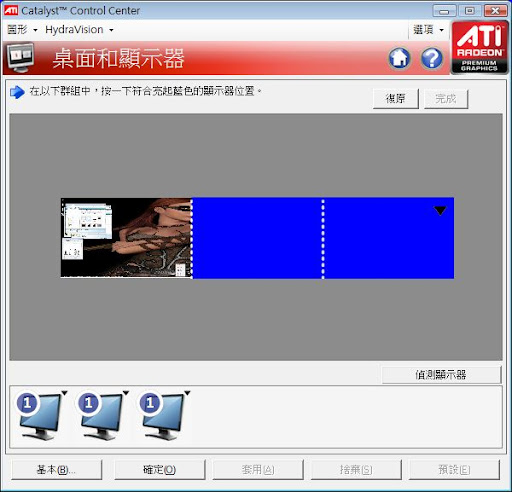Click the 預設(E) Defaults button

pos(454,470)
